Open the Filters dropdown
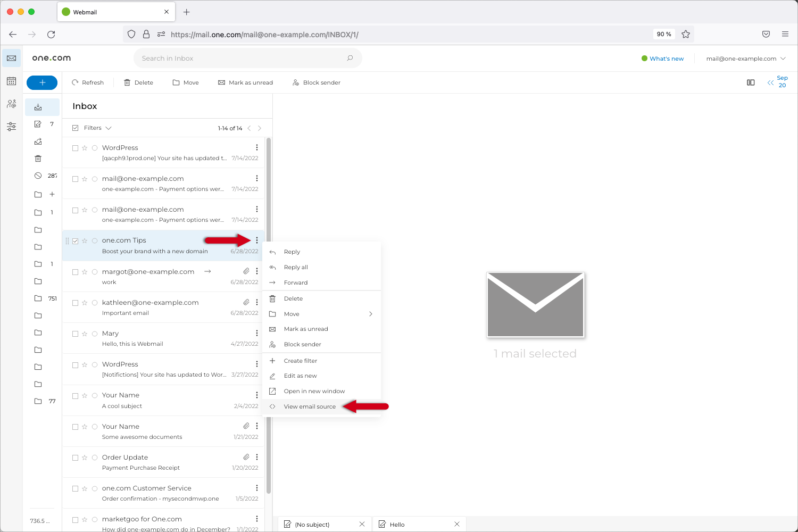Screen dimensions: 798x532 pyautogui.click(x=96, y=128)
